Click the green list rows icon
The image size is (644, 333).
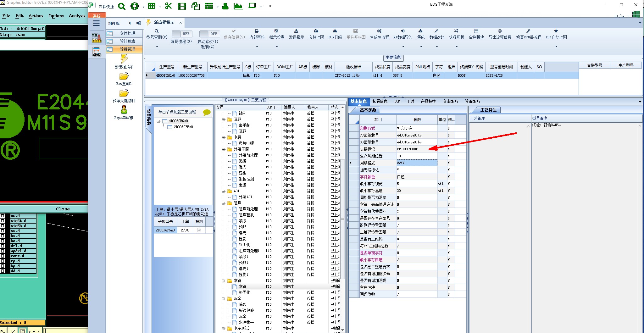(x=209, y=6)
